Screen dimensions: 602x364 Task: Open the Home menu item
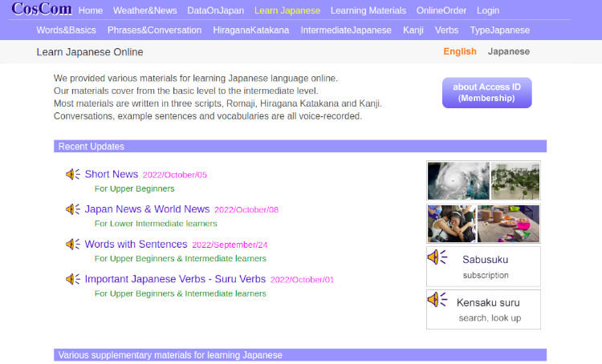point(91,10)
